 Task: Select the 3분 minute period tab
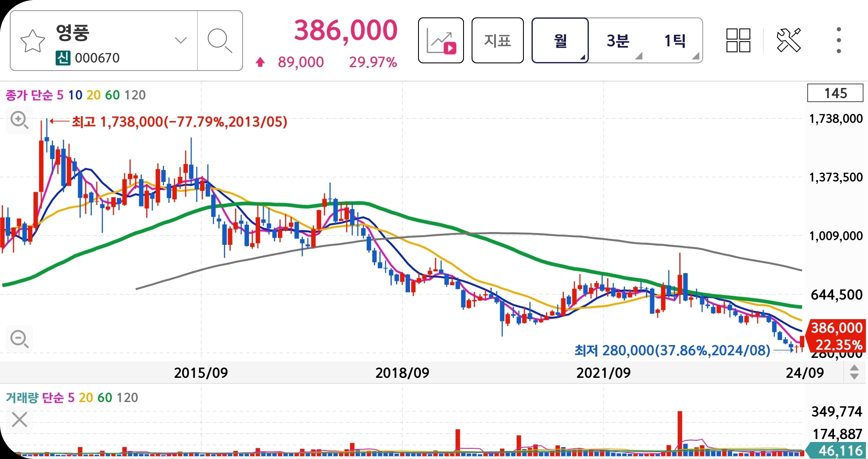(x=618, y=41)
